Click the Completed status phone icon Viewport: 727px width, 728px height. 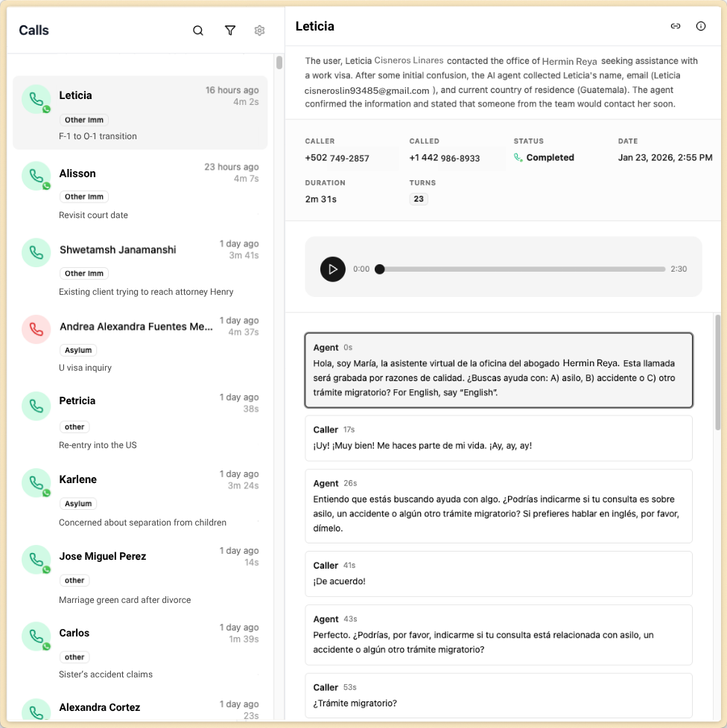520,157
